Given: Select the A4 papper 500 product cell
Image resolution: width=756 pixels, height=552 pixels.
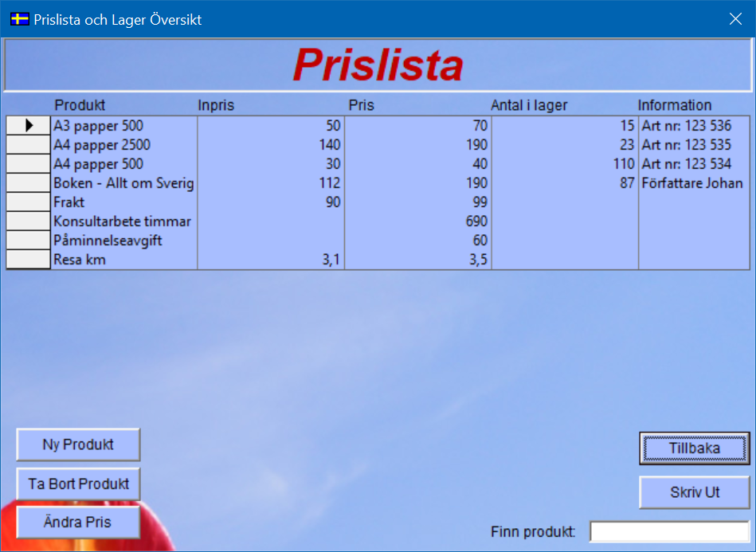Looking at the screenshot, I should click(x=123, y=164).
